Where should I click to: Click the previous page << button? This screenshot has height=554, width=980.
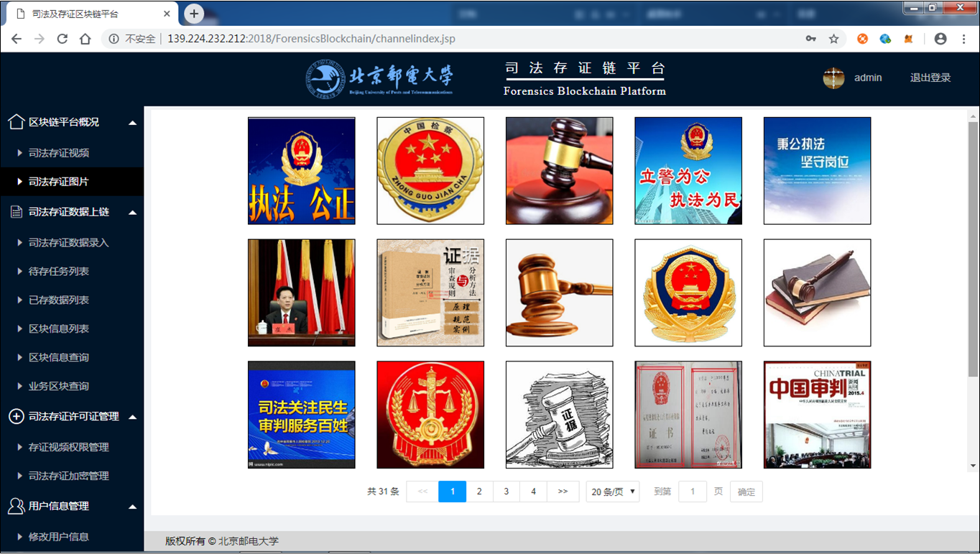[422, 491]
